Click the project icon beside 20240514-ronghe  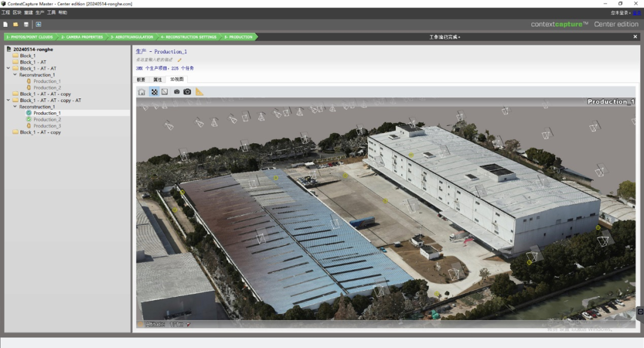click(8, 49)
